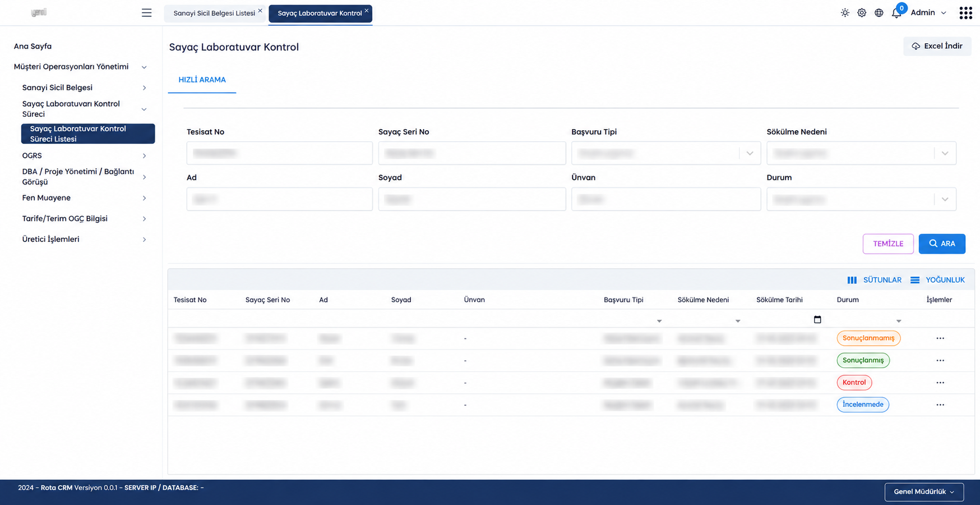The width and height of the screenshot is (980, 505).
Task: Open the apps grid launcher
Action: point(965,13)
